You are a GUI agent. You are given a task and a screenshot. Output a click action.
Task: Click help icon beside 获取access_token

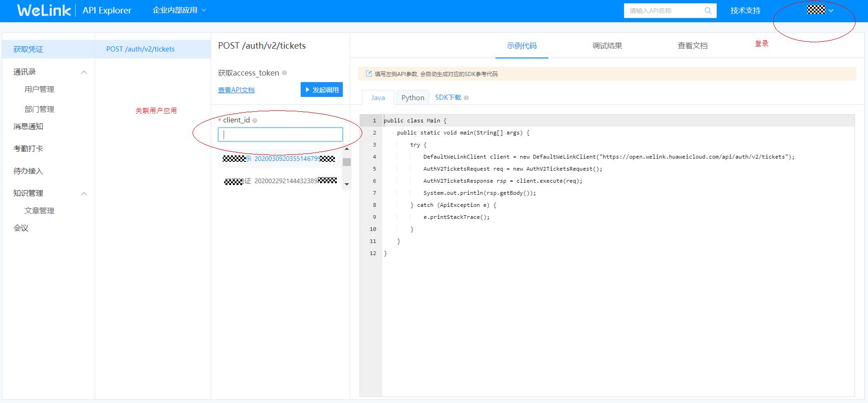284,73
